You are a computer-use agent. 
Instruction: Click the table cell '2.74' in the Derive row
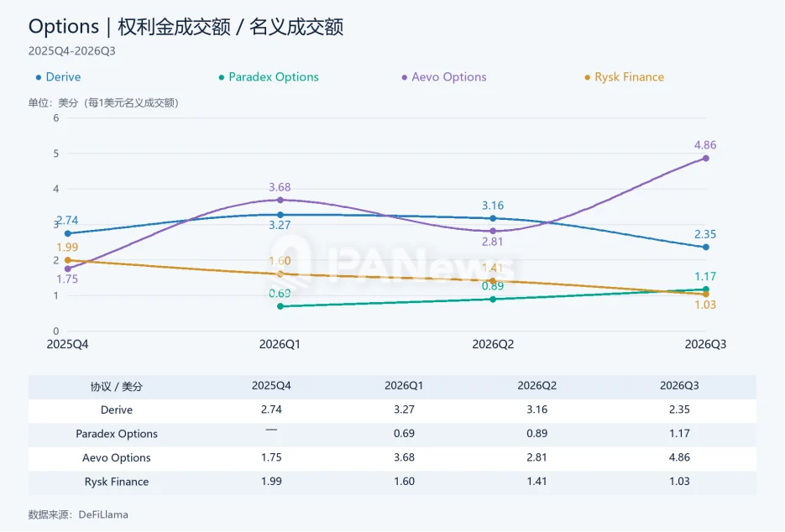tap(271, 409)
